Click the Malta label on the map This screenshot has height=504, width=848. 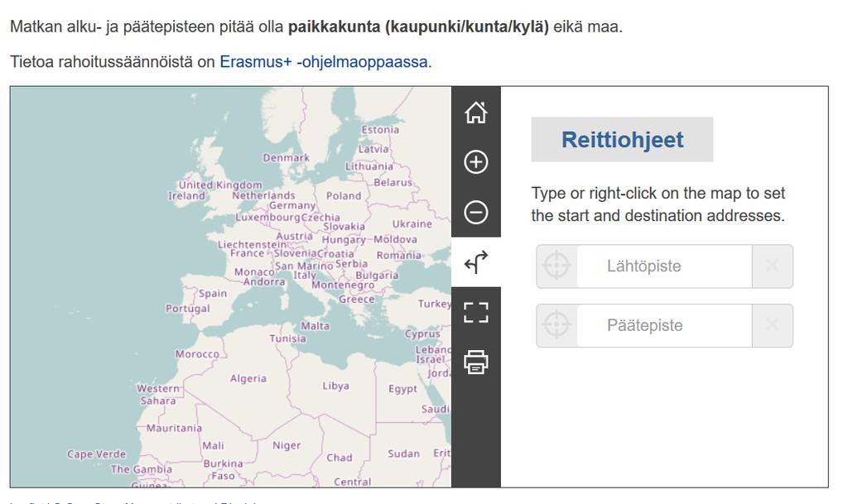pyautogui.click(x=315, y=326)
